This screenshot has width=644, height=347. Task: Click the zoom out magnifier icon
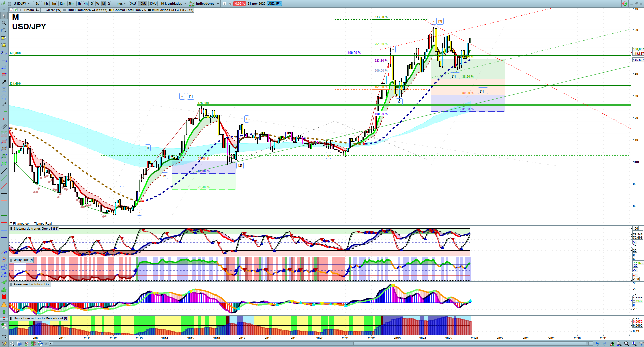[x=627, y=344]
